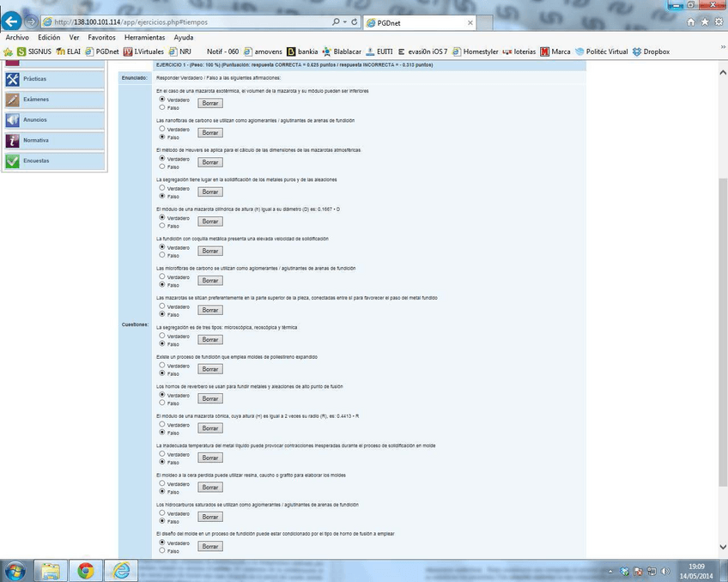Open the Edición menu
Screen dimensions: 728x582
49,37
